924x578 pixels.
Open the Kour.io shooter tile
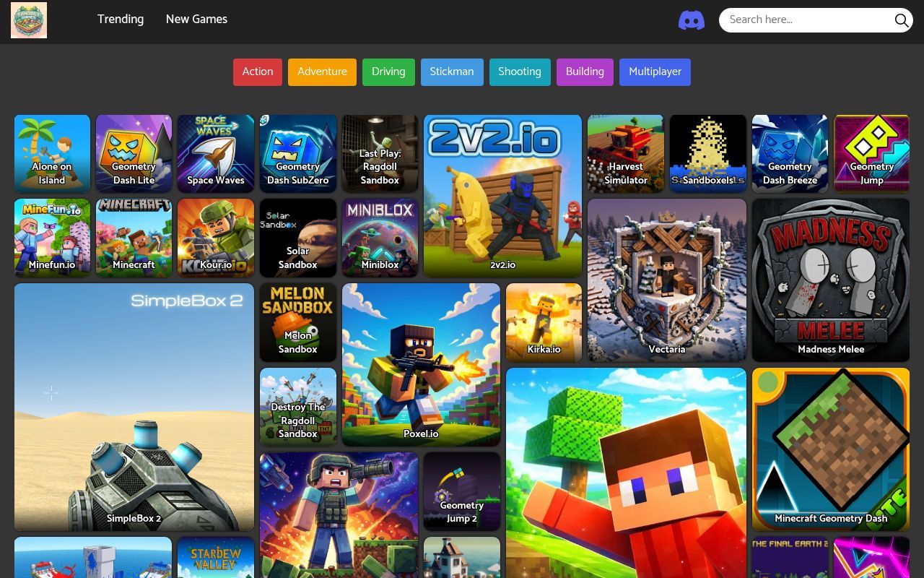pos(216,238)
